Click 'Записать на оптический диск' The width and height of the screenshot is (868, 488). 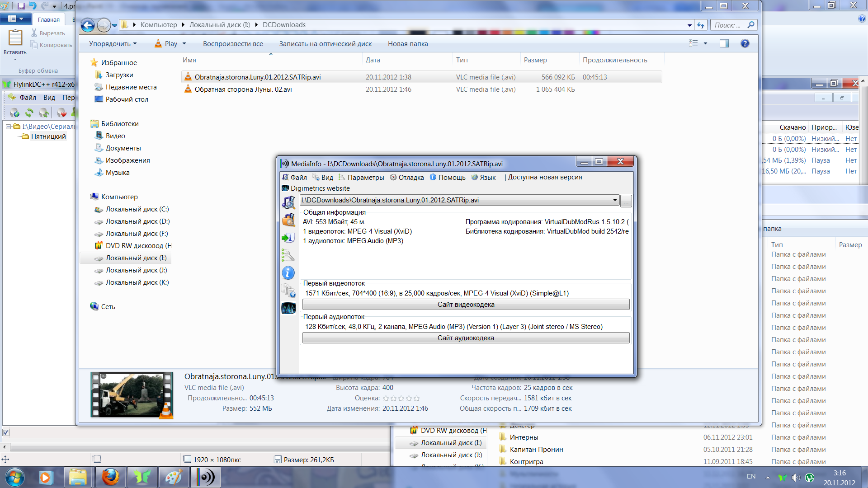[325, 44]
